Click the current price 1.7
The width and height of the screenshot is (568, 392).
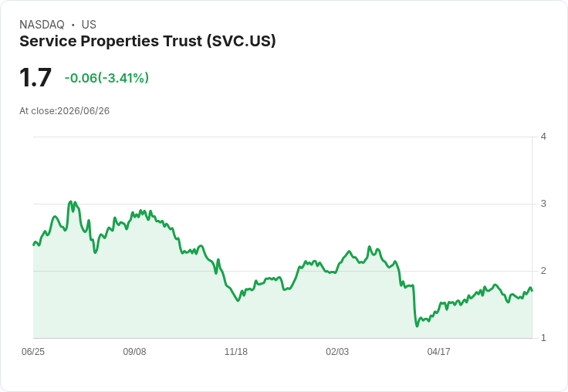click(x=35, y=77)
